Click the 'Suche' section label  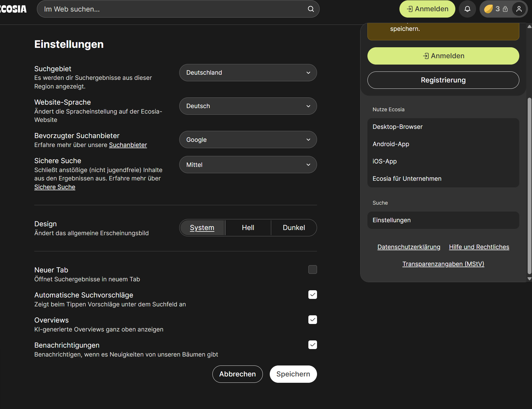click(x=380, y=203)
